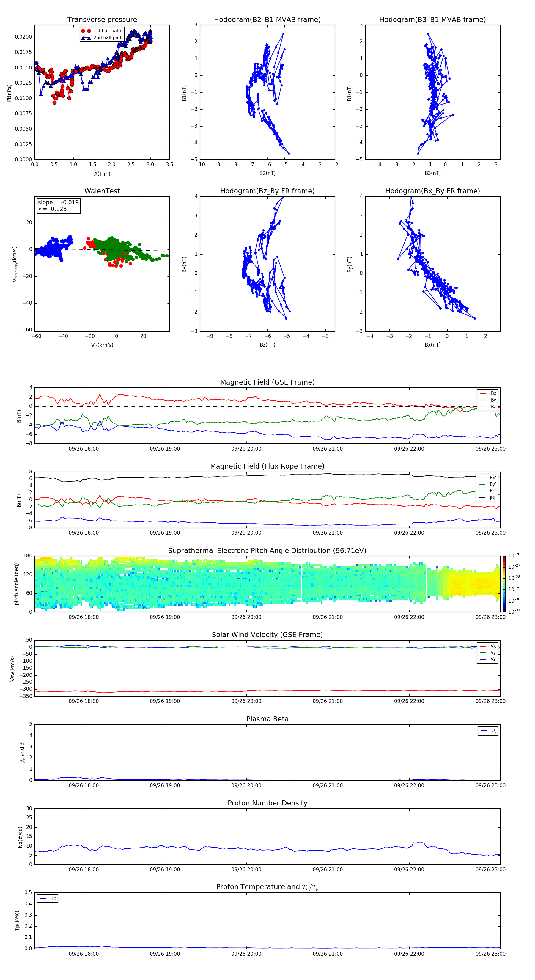535x980 pixels.
Task: Click the "Np(#/cc)" y-axis label
Action: pos(20,837)
